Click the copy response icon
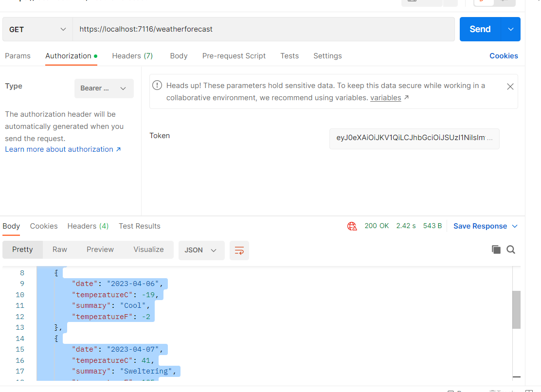 coord(496,249)
